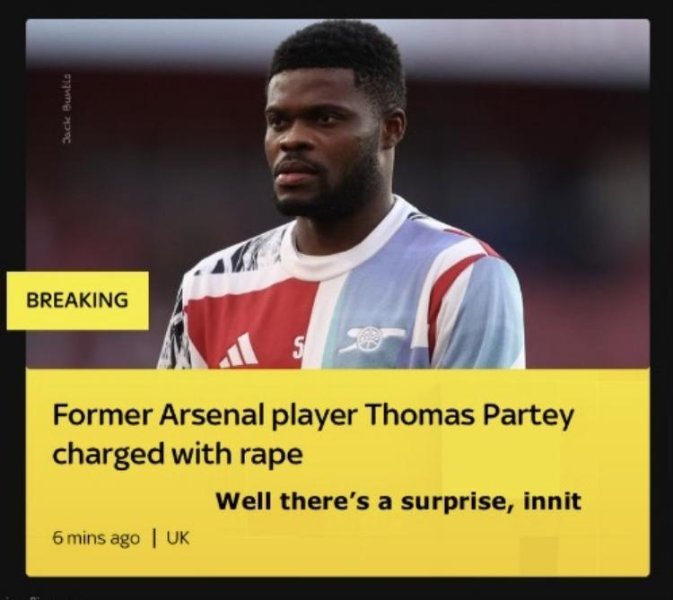Image resolution: width=673 pixels, height=600 pixels.
Task: Click the '6 mins ago' timestamp
Action: pyautogui.click(x=96, y=538)
